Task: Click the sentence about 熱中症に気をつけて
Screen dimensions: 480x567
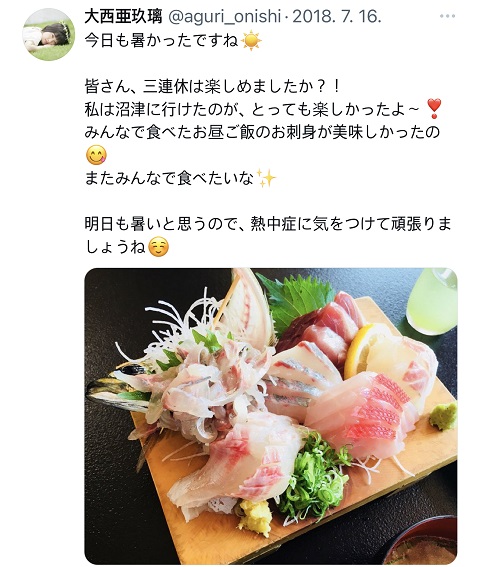Action: [x=268, y=235]
